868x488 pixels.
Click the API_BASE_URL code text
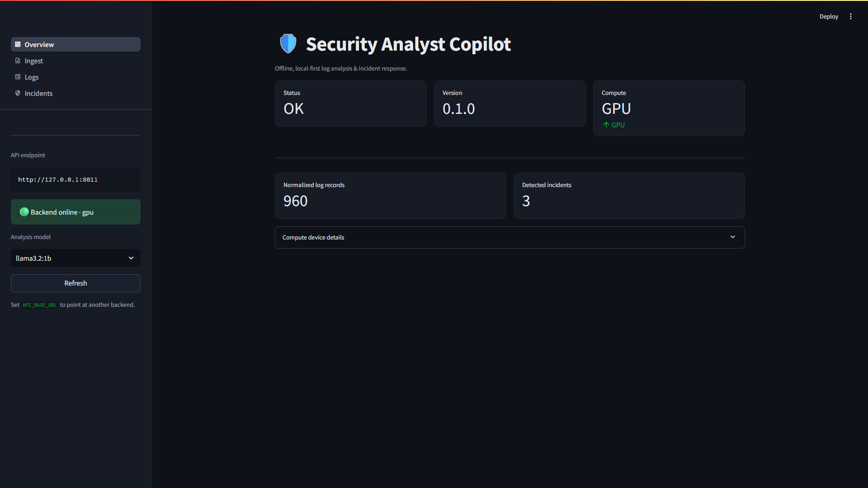click(x=40, y=305)
